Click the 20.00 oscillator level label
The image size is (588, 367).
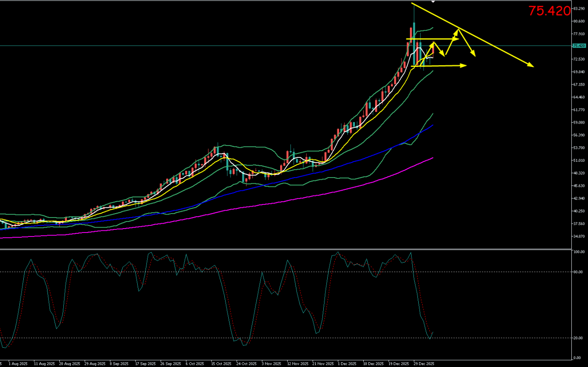577,338
